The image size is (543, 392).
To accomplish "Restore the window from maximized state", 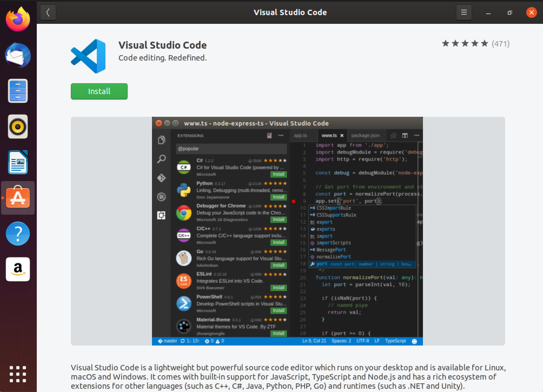I will tap(510, 12).
